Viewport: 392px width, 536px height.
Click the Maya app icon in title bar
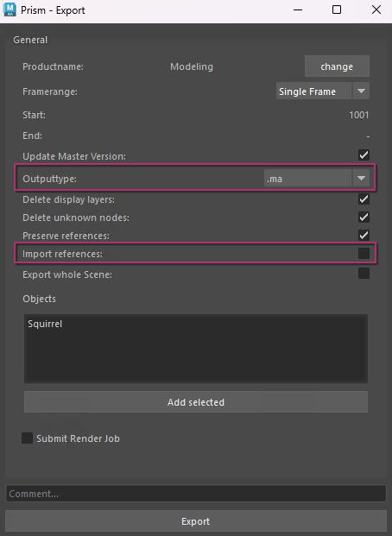(x=9, y=9)
